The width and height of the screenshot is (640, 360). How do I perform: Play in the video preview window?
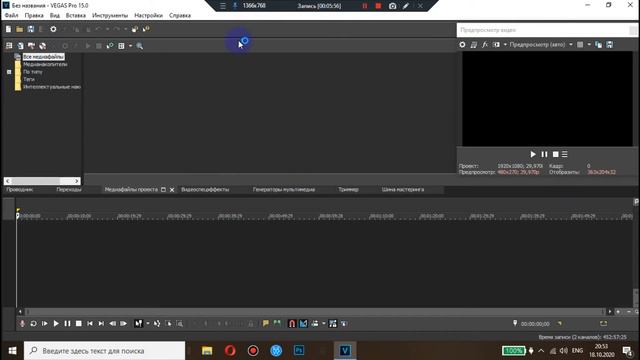533,154
